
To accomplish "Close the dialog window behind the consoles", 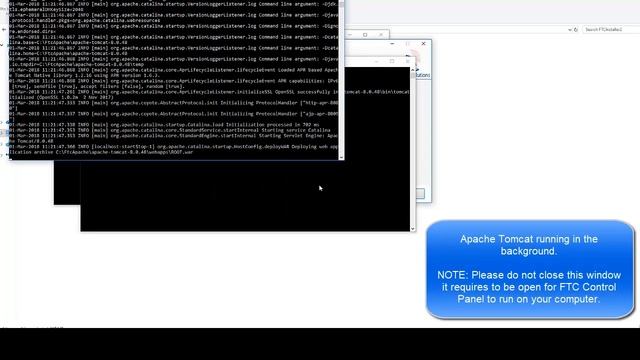I will pos(424,43).
